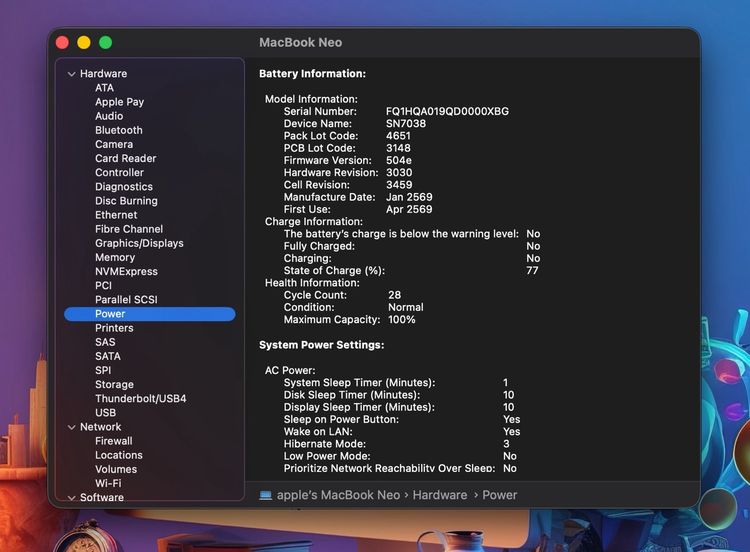Click the highlighted Power sidebar item
Viewport: 750px width, 552px height.
pyautogui.click(x=150, y=314)
